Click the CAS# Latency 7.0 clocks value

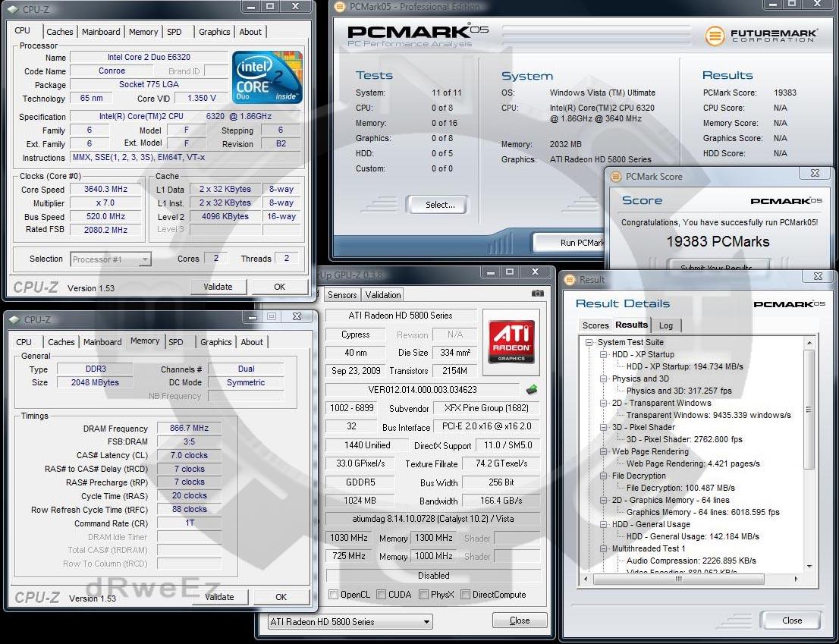coord(189,456)
